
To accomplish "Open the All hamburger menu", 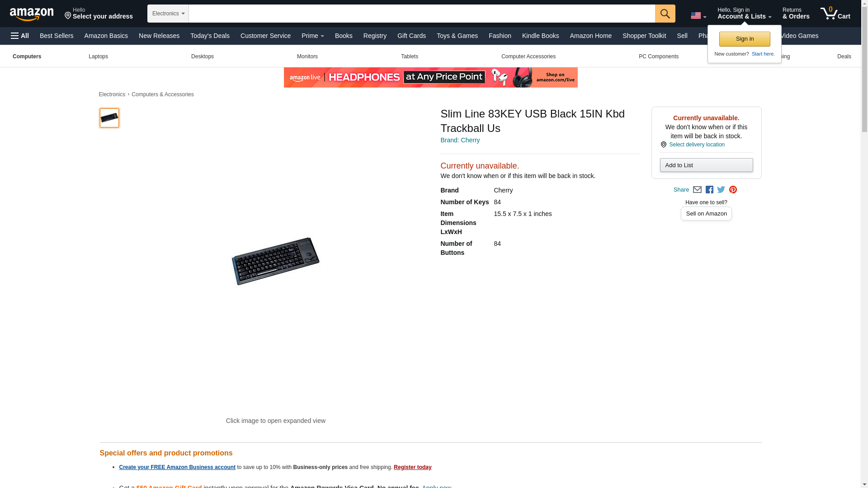I will (20, 36).
